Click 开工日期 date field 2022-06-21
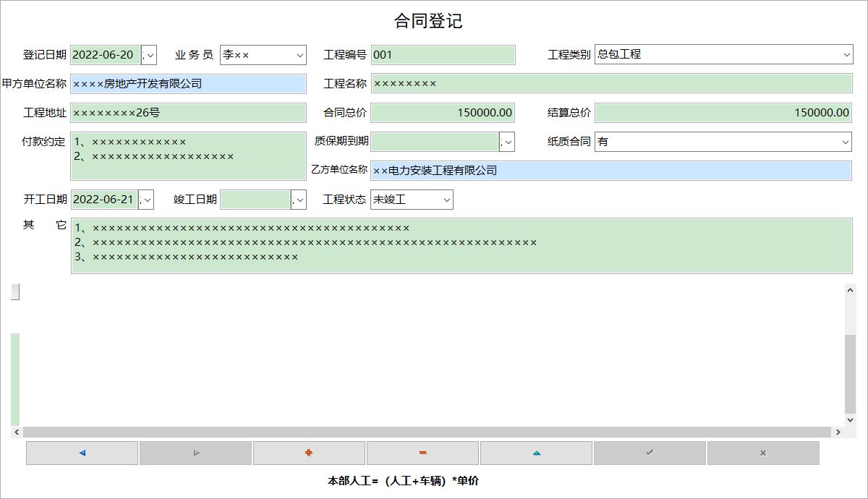The width and height of the screenshot is (868, 499). tap(105, 200)
